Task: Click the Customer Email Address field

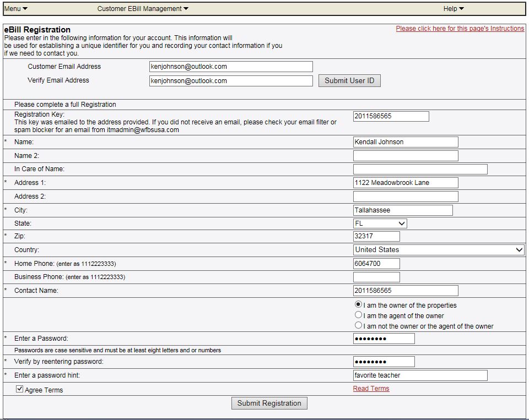Action: [231, 67]
